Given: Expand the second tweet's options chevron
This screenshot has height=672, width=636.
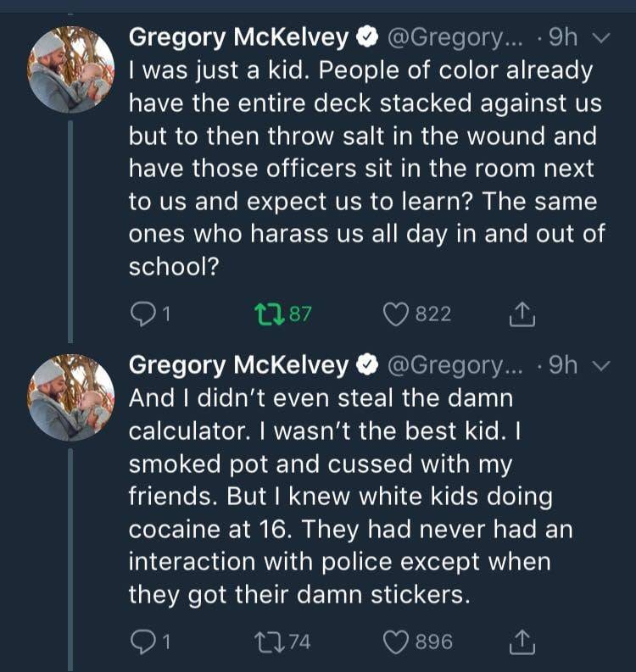Looking at the screenshot, I should click(600, 365).
